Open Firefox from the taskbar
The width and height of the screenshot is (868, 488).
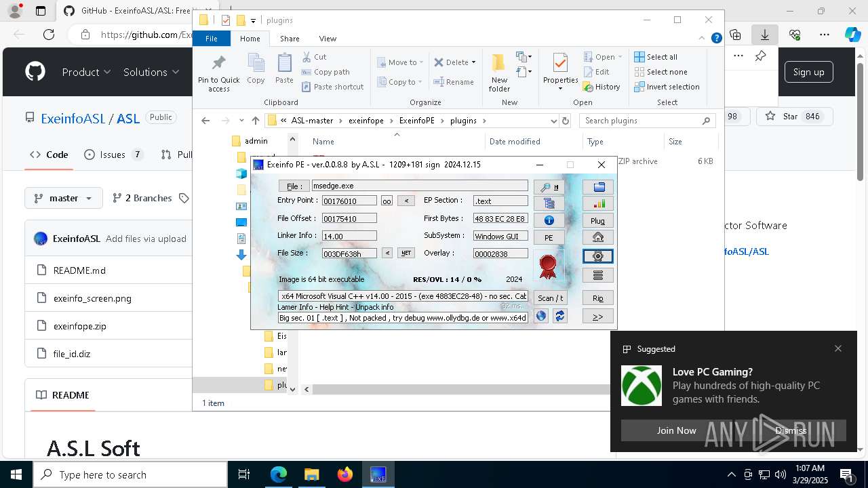click(x=345, y=474)
